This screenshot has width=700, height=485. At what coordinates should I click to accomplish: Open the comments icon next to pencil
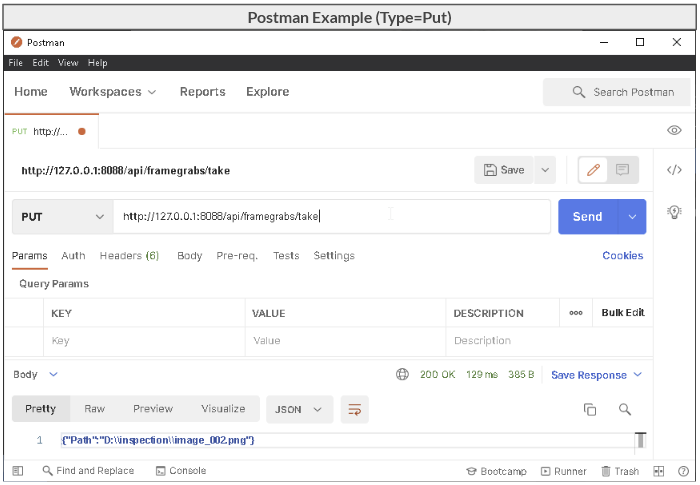click(622, 170)
